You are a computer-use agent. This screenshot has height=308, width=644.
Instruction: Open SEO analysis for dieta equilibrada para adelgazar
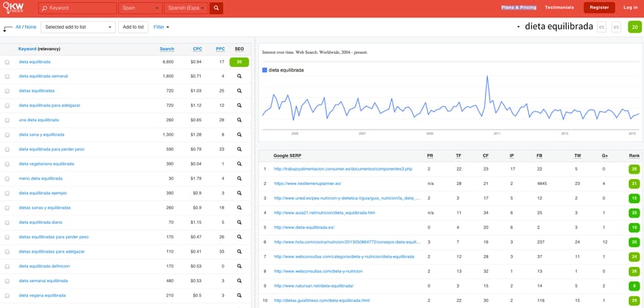click(x=239, y=105)
